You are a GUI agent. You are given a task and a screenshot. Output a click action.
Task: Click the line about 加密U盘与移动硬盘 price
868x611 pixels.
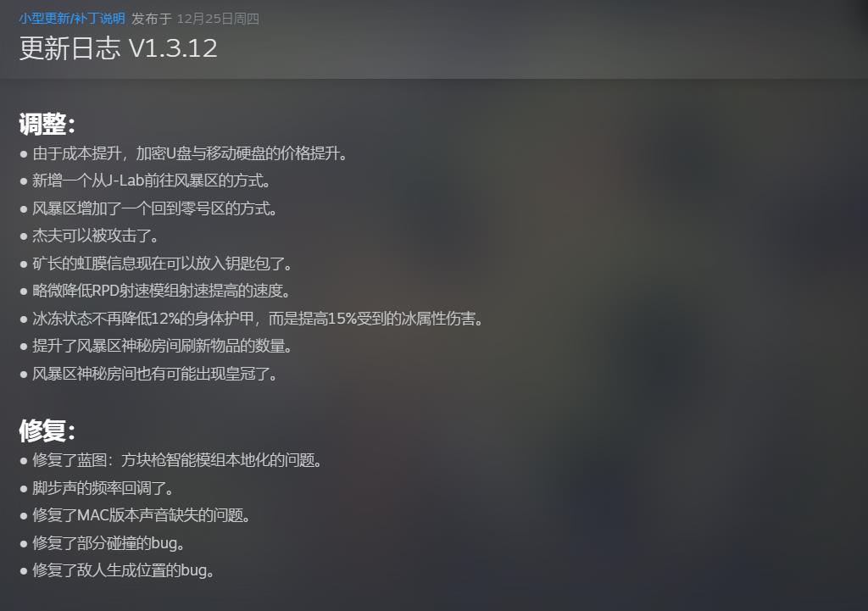[190, 153]
